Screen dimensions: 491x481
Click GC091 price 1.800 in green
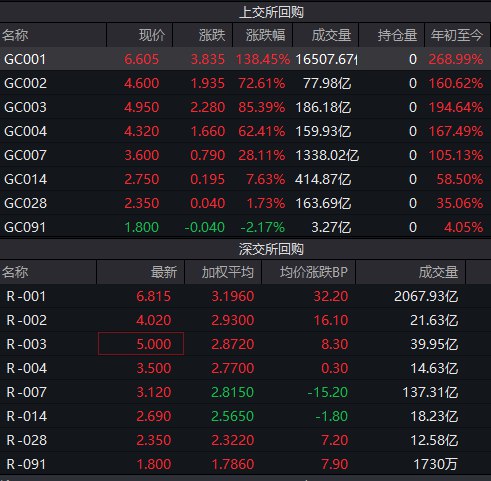pos(141,227)
